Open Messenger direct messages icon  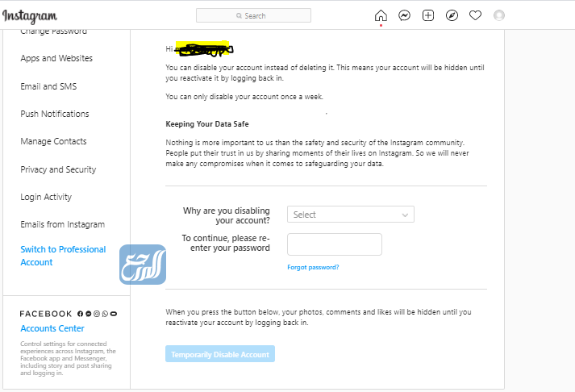(x=404, y=15)
